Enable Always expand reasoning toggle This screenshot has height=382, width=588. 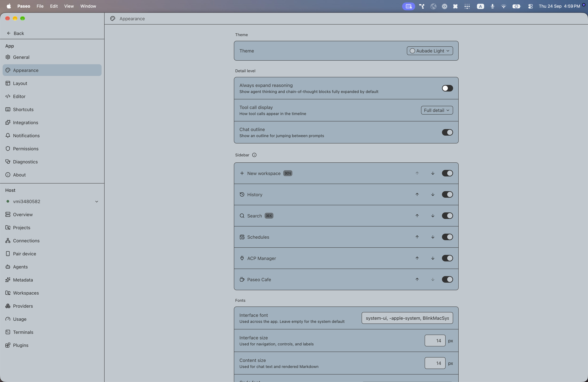(447, 88)
